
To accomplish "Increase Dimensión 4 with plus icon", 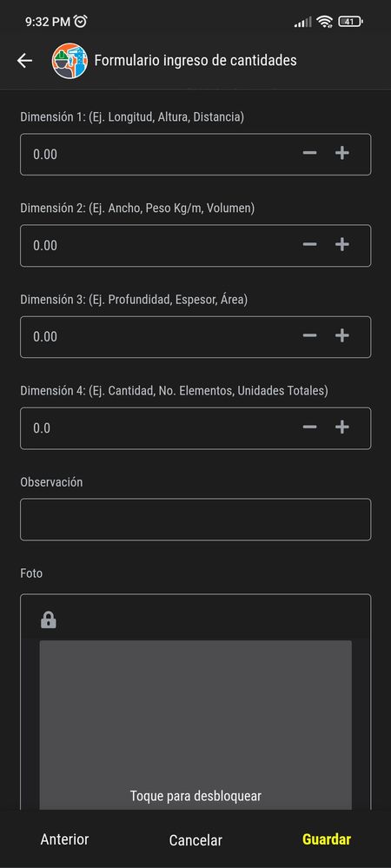I will point(342,427).
